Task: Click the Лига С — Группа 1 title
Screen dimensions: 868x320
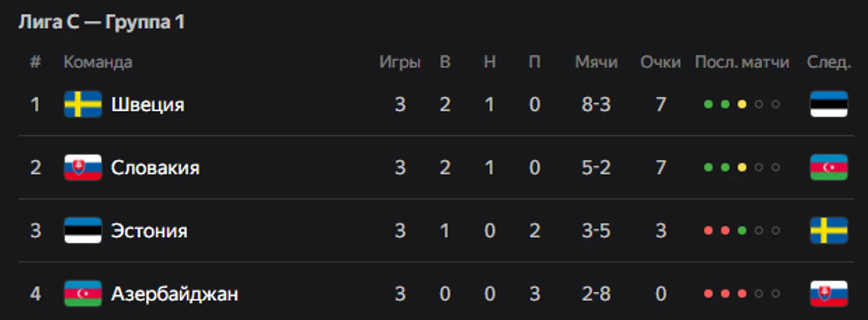Action: tap(101, 23)
